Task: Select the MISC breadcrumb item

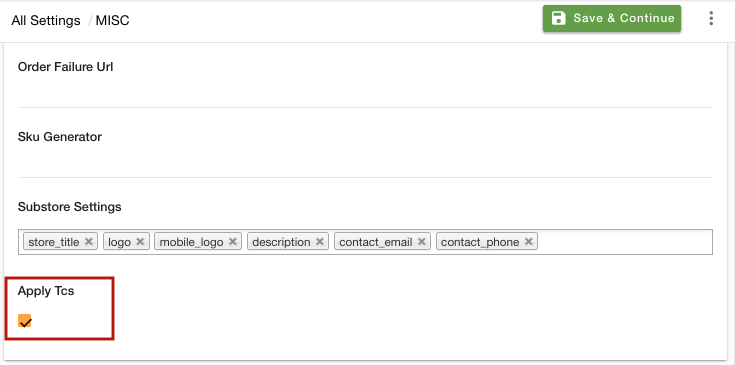Action: [112, 21]
